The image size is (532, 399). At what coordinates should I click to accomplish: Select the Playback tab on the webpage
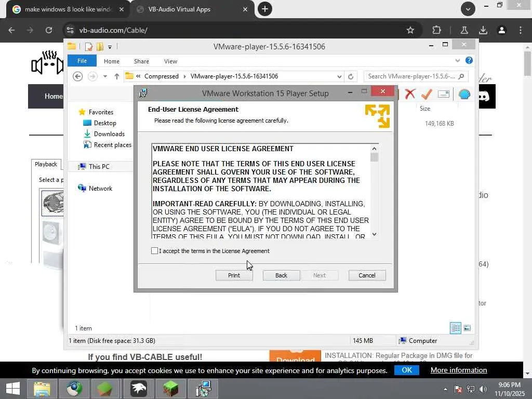[x=46, y=164]
